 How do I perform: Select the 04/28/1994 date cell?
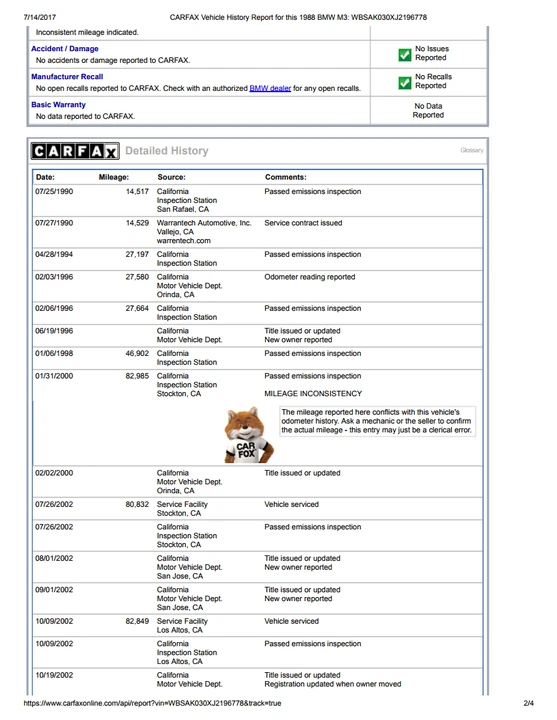[54, 254]
